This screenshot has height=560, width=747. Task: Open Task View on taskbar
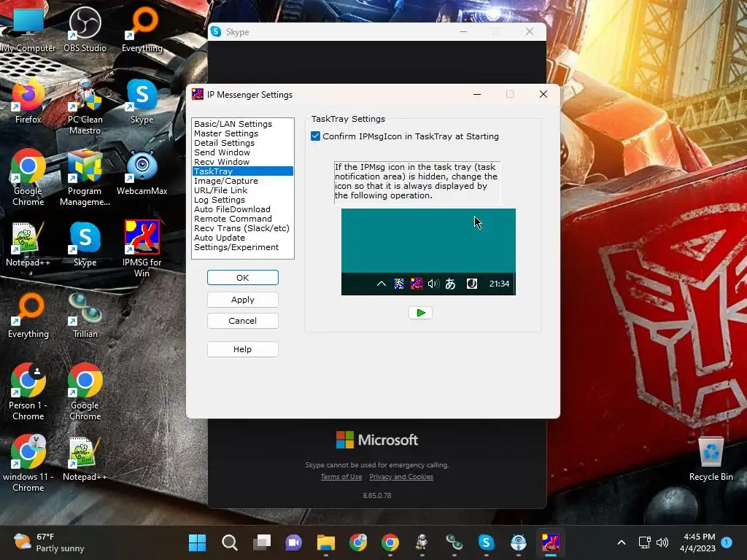[x=262, y=542]
